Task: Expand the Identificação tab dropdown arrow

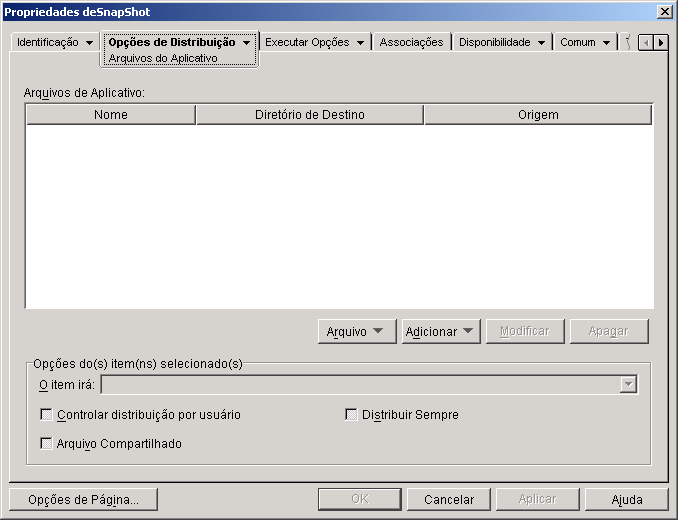Action: (90, 43)
